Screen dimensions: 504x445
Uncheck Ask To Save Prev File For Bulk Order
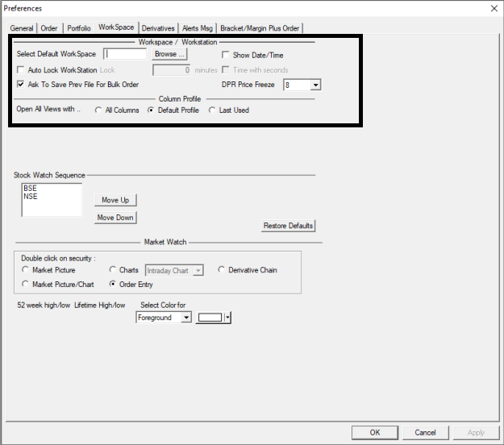point(21,84)
